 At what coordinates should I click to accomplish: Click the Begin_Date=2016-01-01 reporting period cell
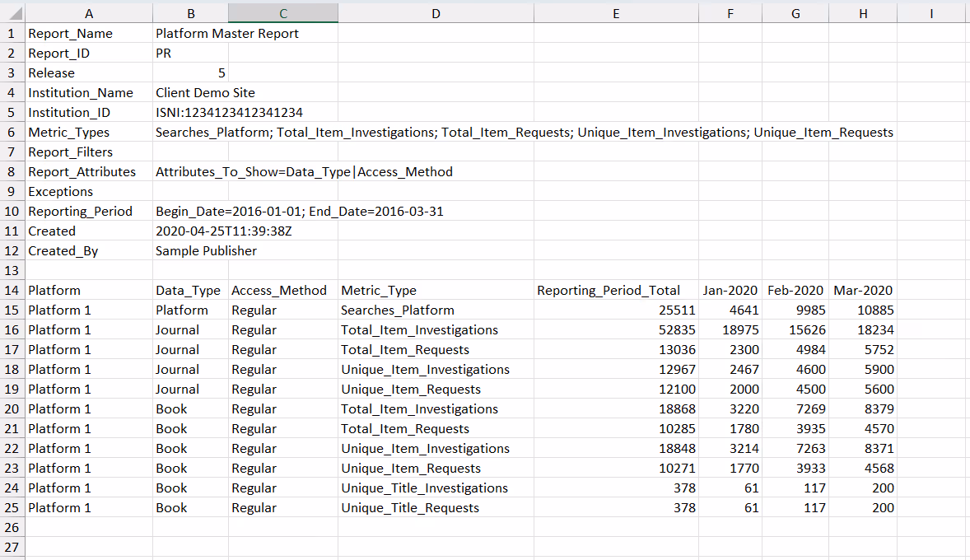pyautogui.click(x=300, y=212)
